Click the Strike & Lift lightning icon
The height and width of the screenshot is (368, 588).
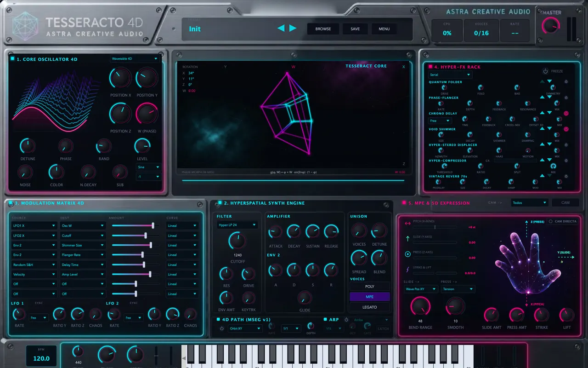click(407, 270)
